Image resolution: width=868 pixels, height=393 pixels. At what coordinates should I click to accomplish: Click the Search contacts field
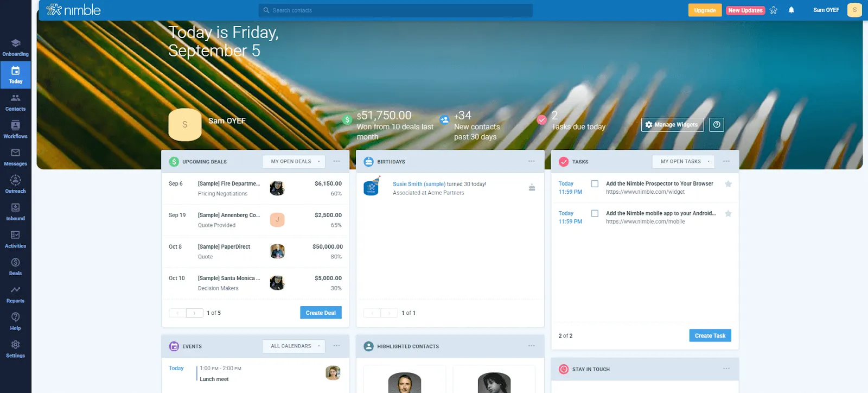395,10
